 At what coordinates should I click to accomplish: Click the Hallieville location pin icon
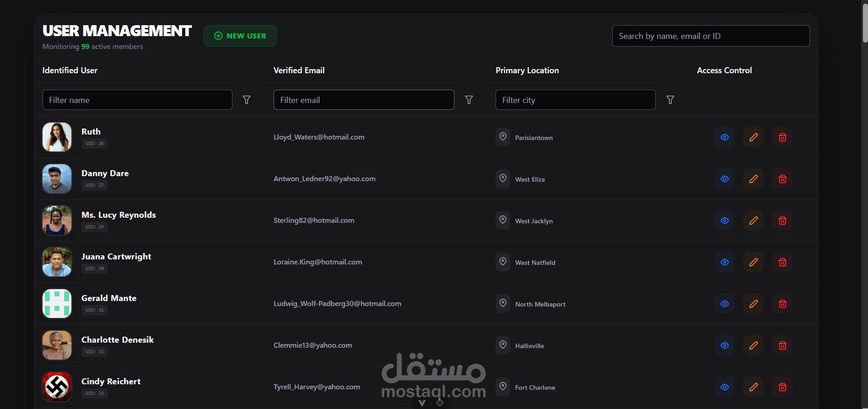(x=503, y=345)
